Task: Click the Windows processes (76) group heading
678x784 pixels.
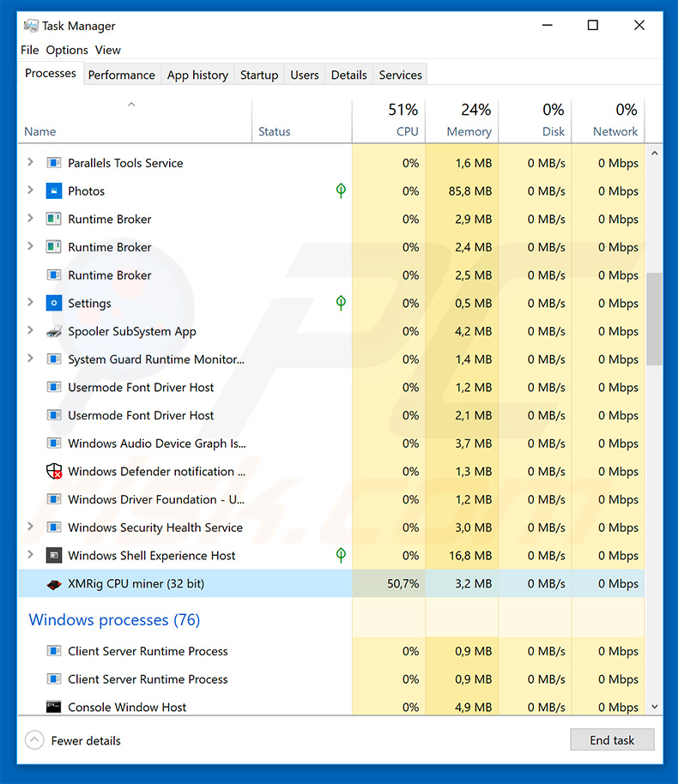Action: (114, 620)
